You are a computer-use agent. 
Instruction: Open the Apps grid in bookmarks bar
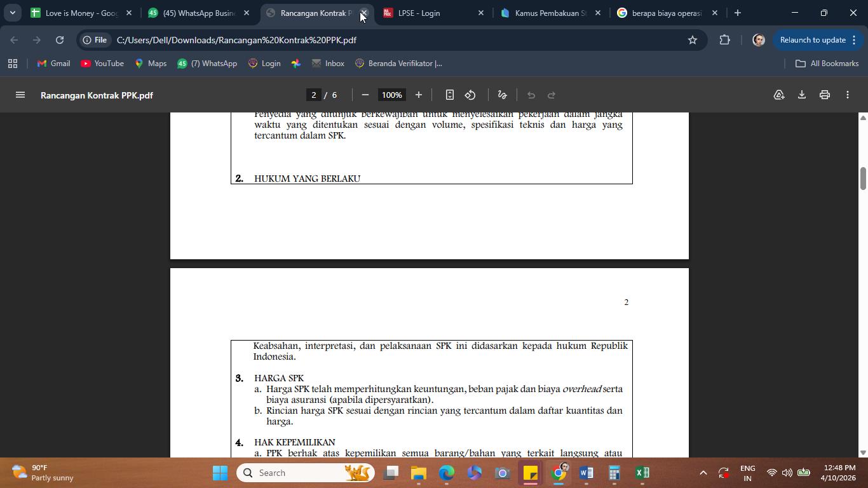point(13,64)
